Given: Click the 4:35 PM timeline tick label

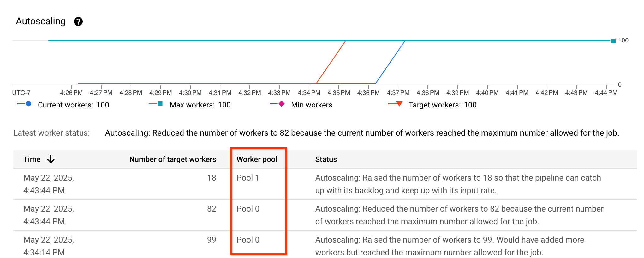Looking at the screenshot, I should coord(339,93).
